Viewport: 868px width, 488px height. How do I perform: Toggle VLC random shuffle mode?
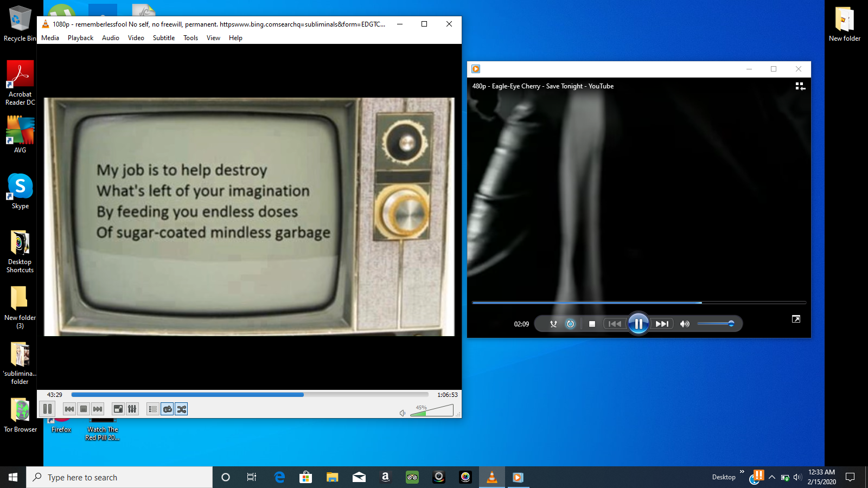point(181,409)
